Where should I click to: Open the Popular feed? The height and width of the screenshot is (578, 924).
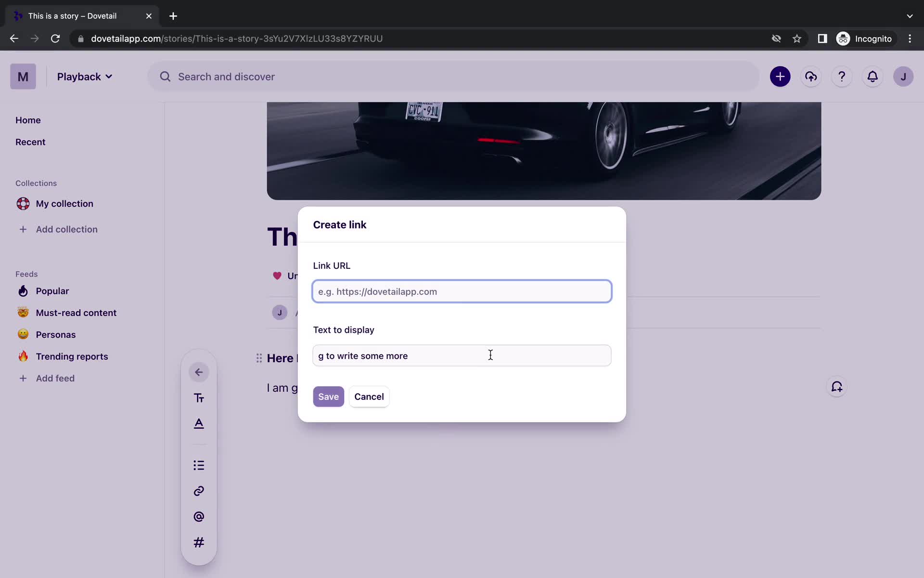point(52,291)
